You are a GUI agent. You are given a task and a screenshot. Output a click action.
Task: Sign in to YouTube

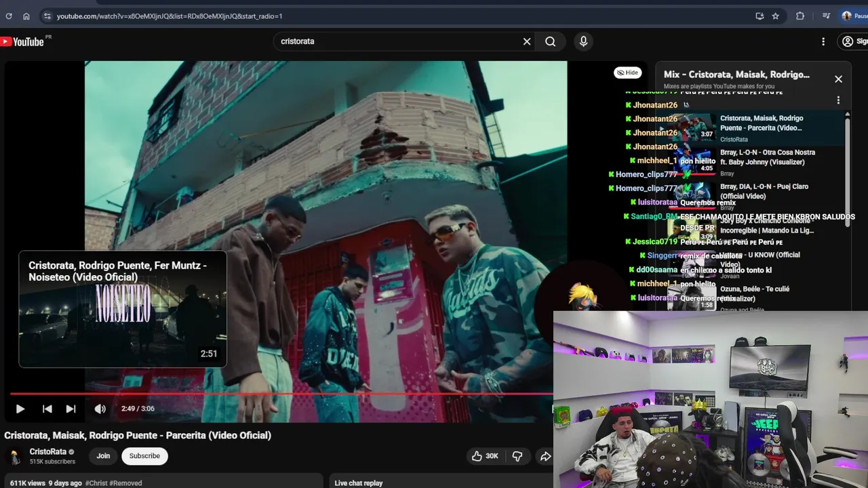coord(854,41)
